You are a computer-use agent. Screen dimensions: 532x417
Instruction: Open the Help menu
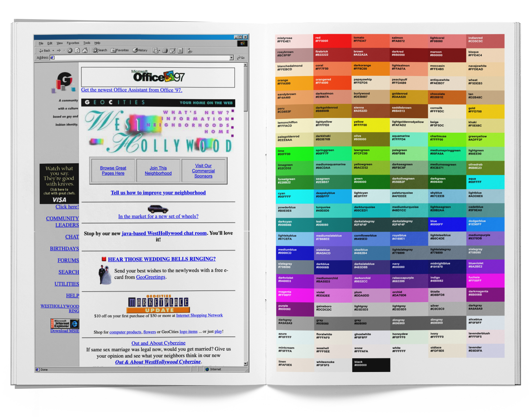coord(97,43)
